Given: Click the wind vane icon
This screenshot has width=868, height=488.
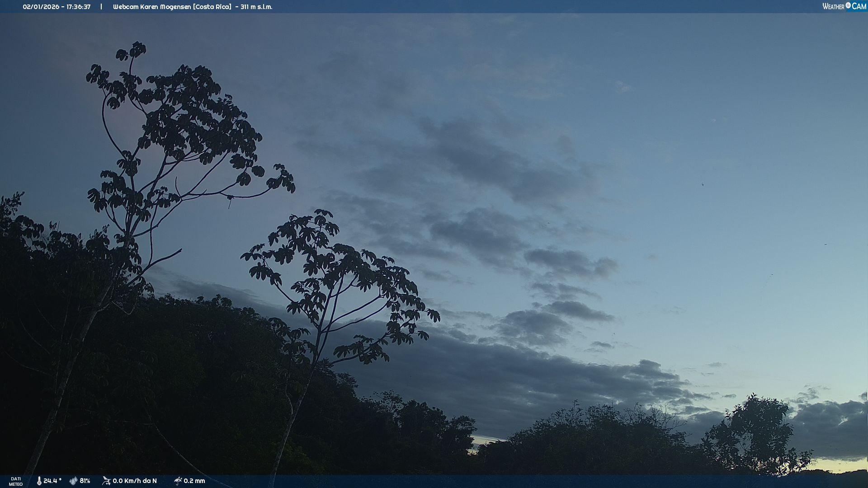Looking at the screenshot, I should tap(106, 481).
